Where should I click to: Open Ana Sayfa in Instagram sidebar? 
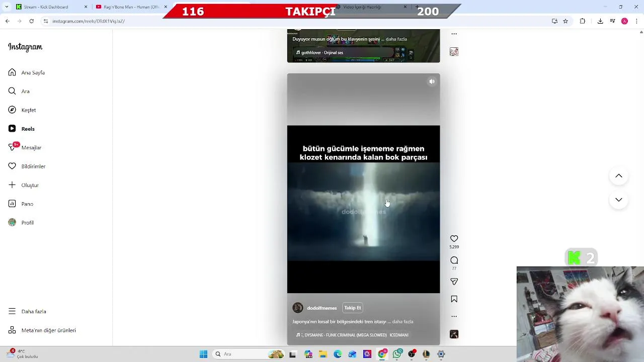point(27,72)
